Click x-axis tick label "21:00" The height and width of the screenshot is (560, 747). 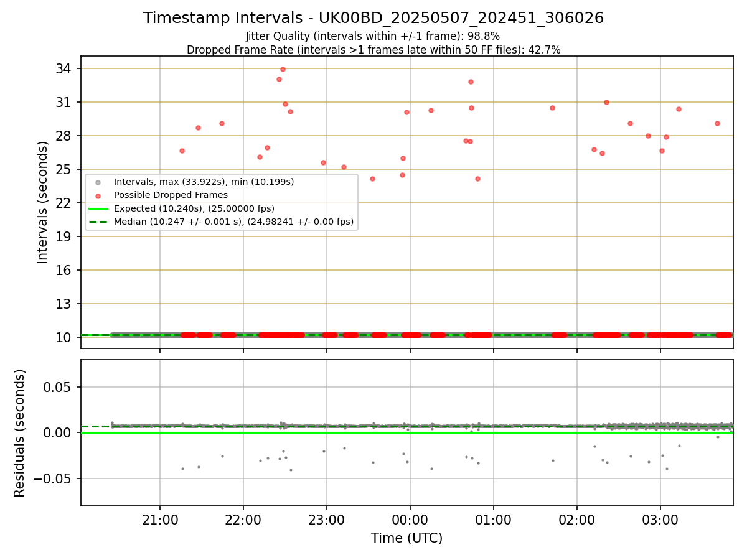[x=160, y=520]
